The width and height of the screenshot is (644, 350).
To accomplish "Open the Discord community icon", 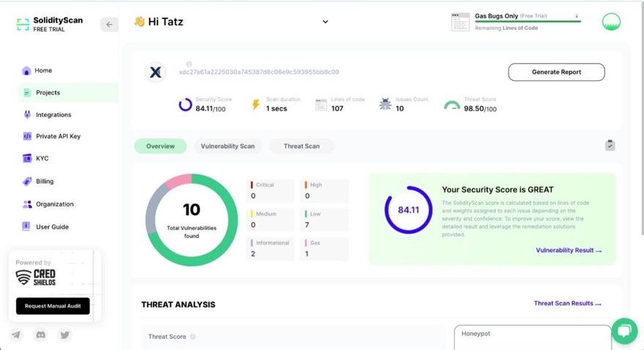I will pos(41,335).
